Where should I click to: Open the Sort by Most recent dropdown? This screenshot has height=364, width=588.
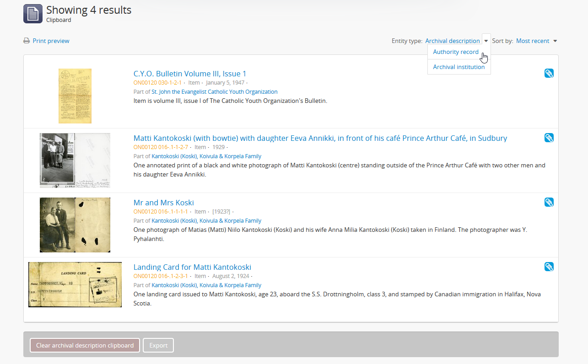click(x=536, y=41)
